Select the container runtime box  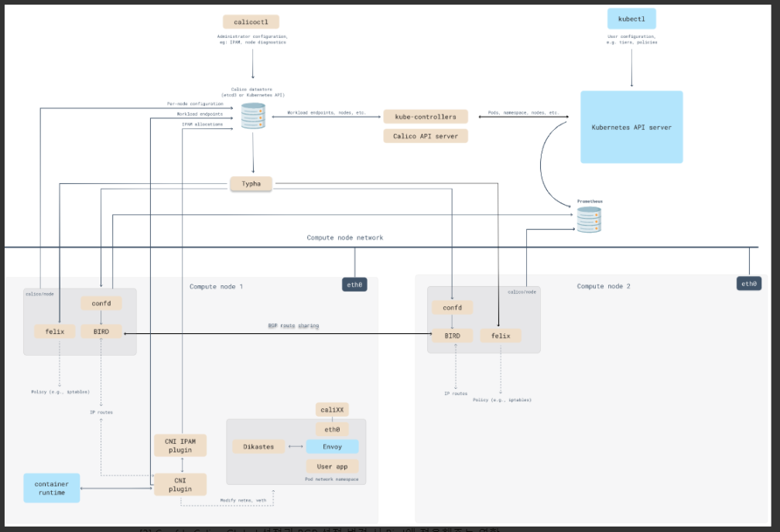pyautogui.click(x=52, y=488)
